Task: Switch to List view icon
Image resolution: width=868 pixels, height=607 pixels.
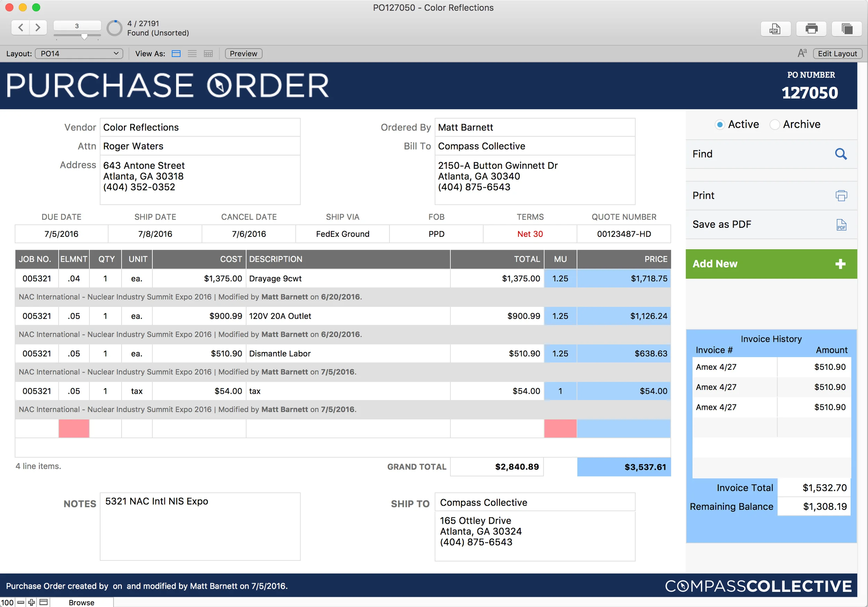Action: [x=192, y=54]
